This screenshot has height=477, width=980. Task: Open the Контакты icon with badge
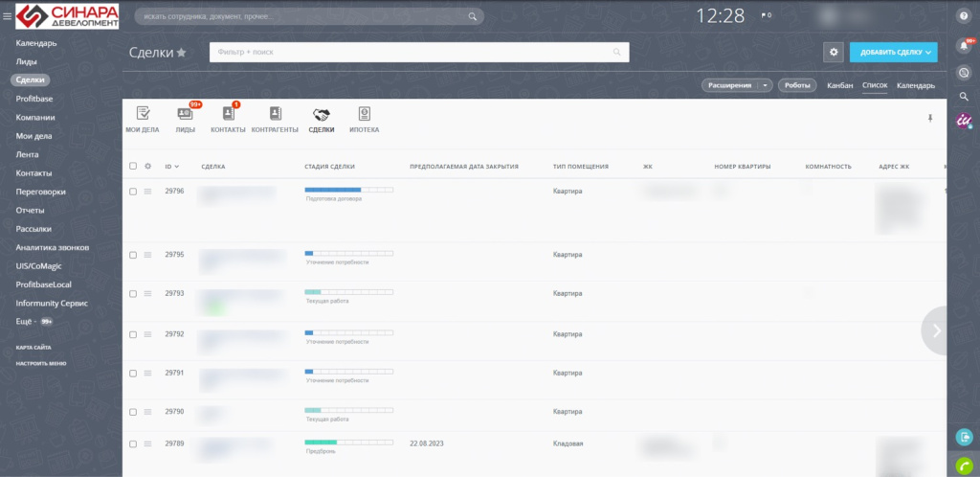(x=228, y=113)
